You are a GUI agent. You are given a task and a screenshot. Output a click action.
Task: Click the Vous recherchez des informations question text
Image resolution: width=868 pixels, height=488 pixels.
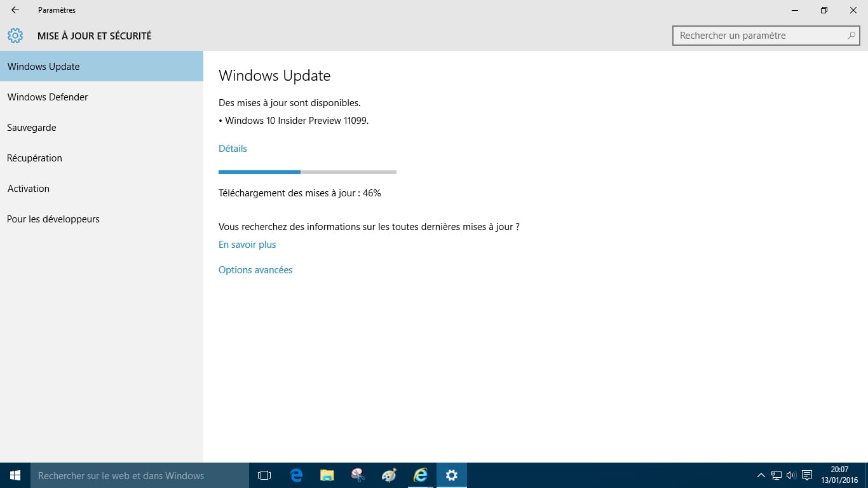pos(369,227)
